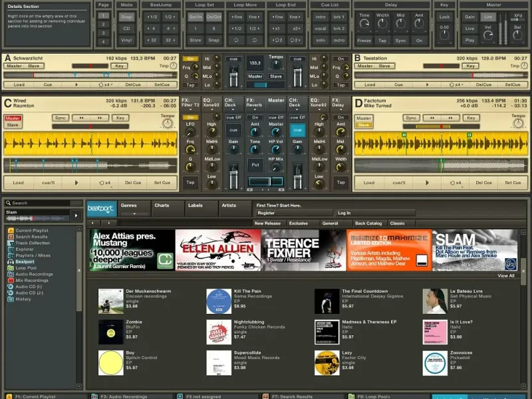Switch to the Charts tab

coord(162,205)
